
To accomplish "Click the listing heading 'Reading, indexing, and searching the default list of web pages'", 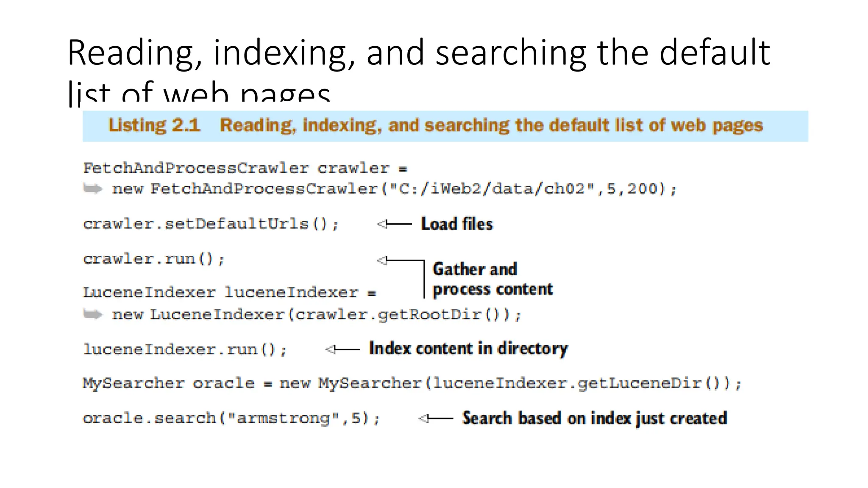I will 491,125.
